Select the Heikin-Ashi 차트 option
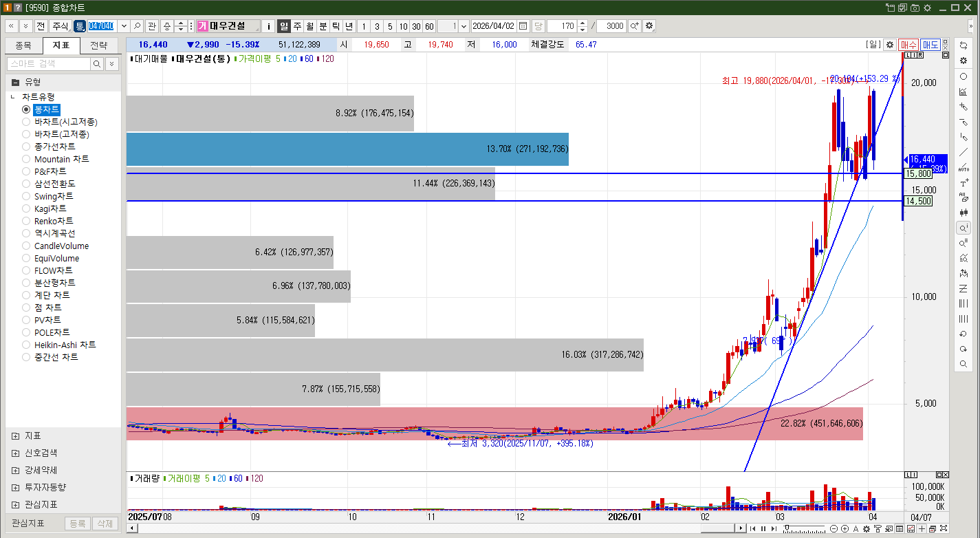980x538 pixels. point(26,345)
